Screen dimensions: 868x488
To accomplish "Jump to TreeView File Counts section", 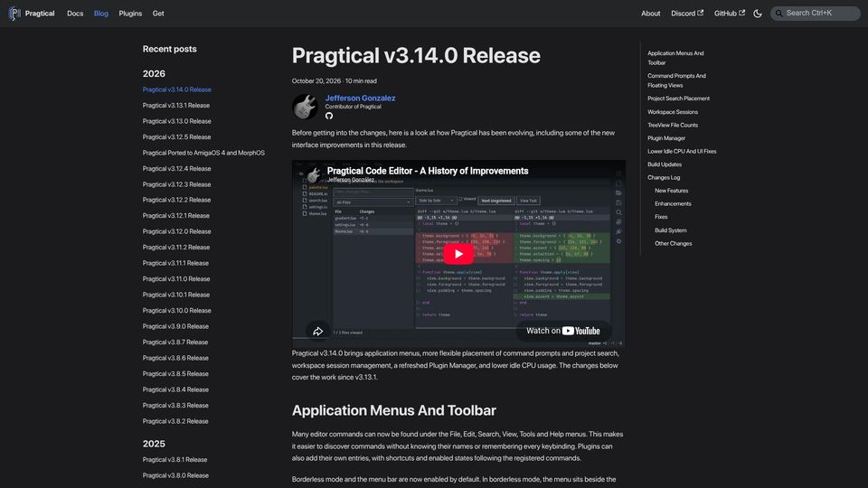I will click(673, 125).
